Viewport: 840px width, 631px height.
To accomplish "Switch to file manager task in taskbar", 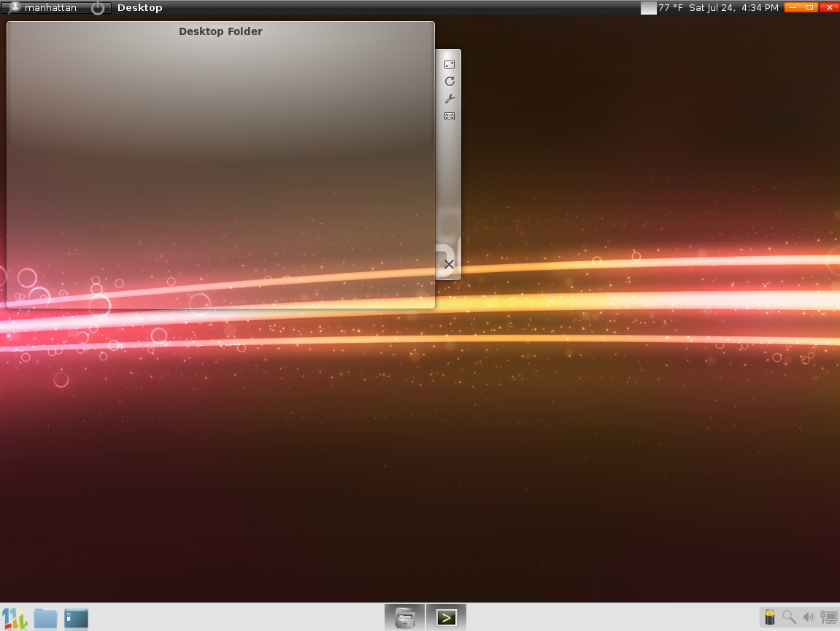I will pos(404,618).
